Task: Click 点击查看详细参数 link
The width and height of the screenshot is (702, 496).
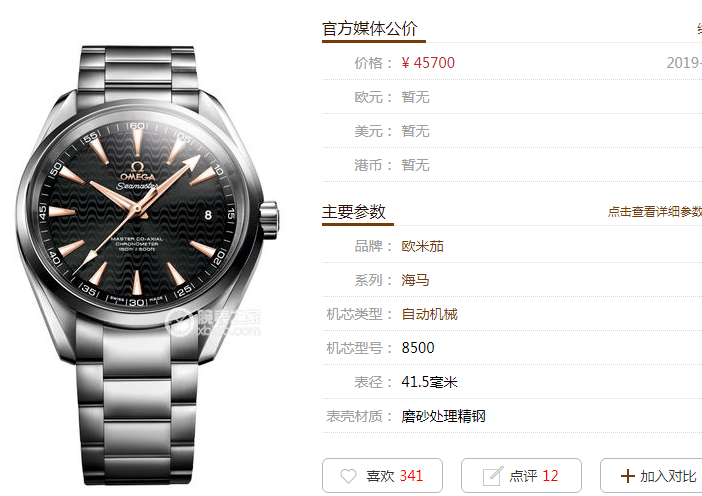Action: [x=655, y=211]
